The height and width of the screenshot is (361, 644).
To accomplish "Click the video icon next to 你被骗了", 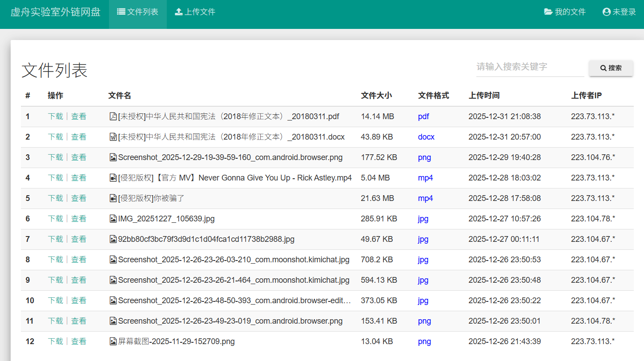I will [113, 198].
